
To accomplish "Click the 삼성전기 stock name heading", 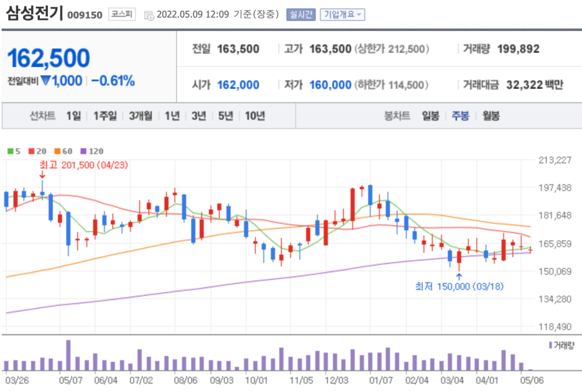I will click(35, 13).
